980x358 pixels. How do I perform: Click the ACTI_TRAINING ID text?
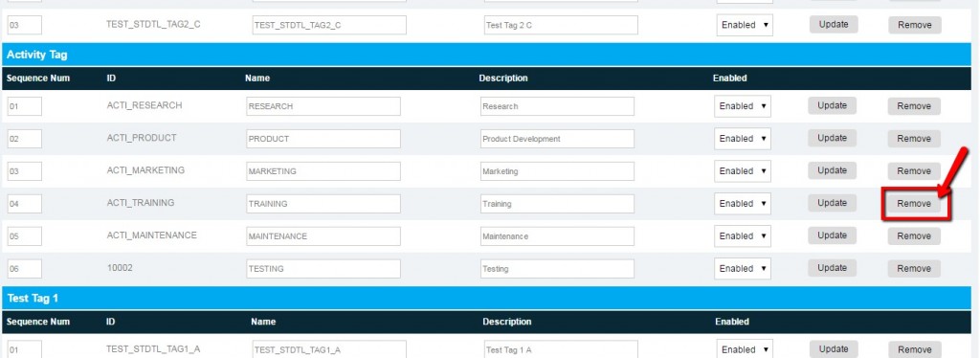(141, 203)
